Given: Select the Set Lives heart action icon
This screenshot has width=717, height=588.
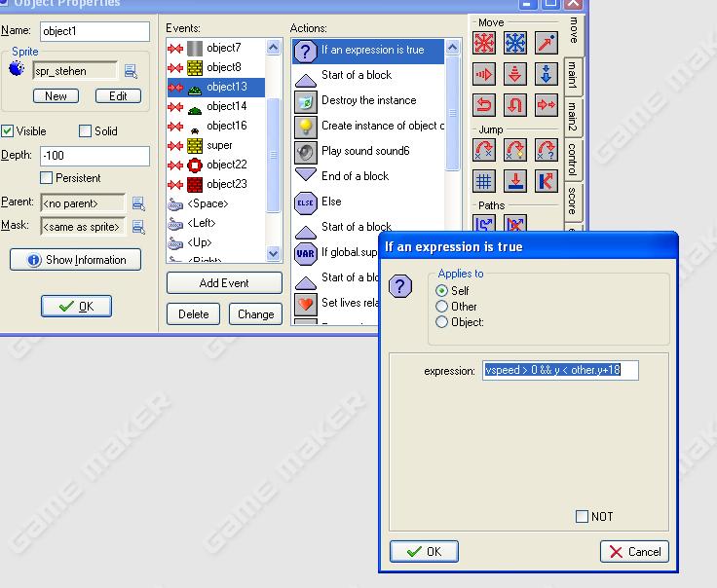Looking at the screenshot, I should pyautogui.click(x=306, y=304).
